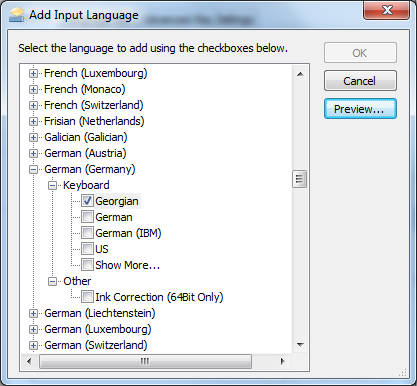Check the Show More... checkbox

click(x=87, y=265)
